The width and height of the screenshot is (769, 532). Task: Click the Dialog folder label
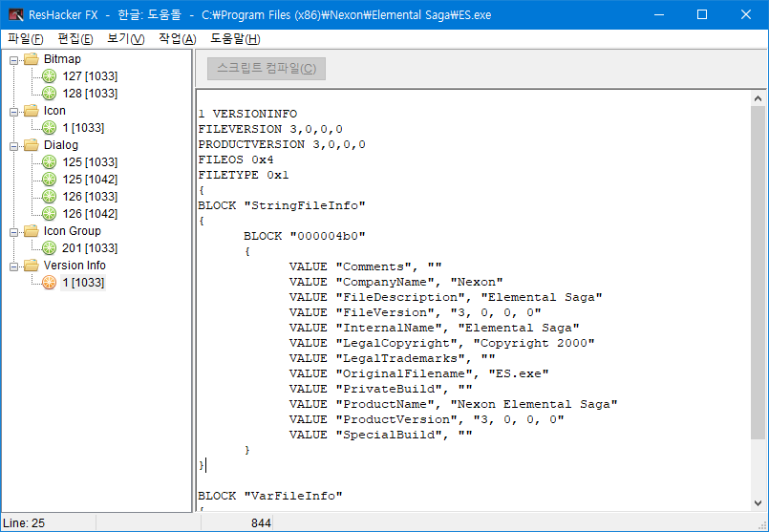[x=61, y=145]
